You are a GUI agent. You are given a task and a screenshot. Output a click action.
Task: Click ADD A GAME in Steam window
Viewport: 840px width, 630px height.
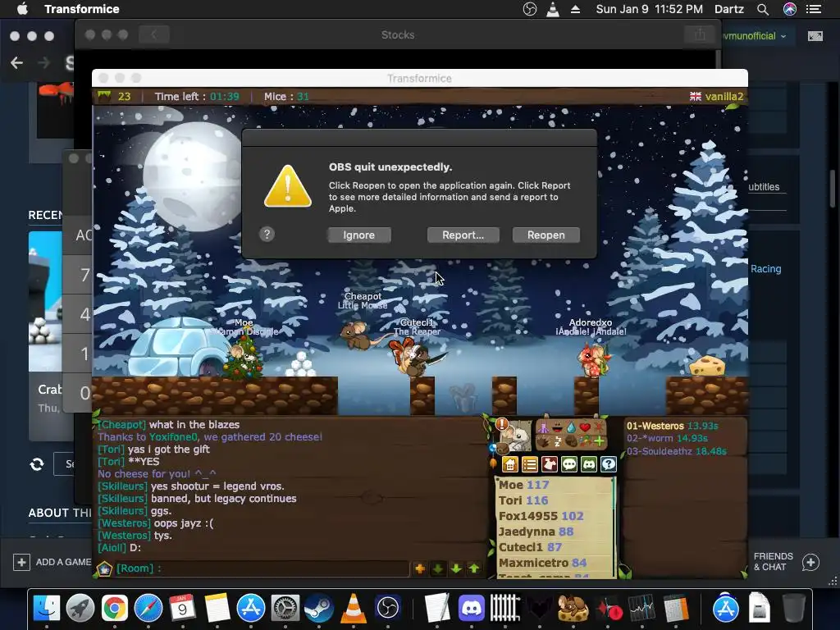point(52,562)
